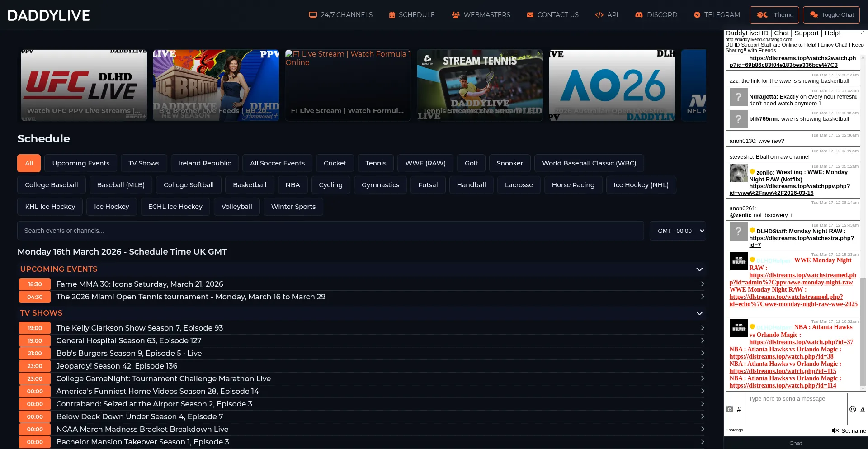Screen dimensions: 868x449
Task: Expand Jeopardy! Season 42 row
Action: click(362, 366)
